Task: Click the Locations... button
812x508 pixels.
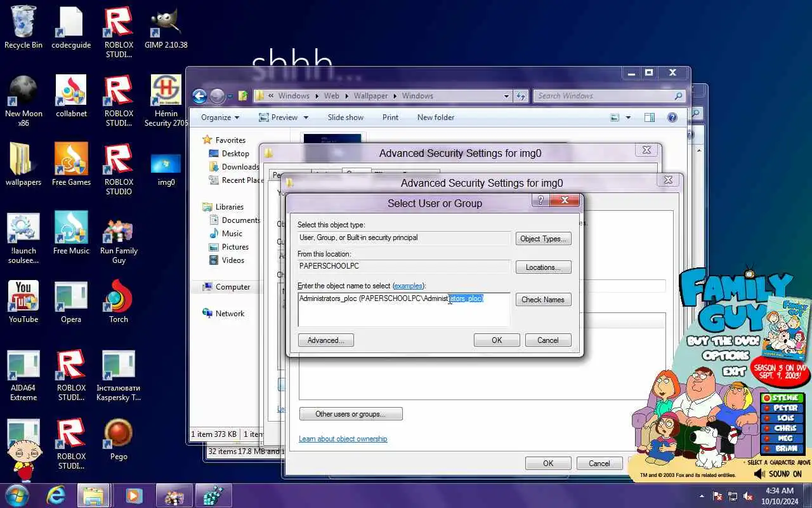Action: [544, 267]
